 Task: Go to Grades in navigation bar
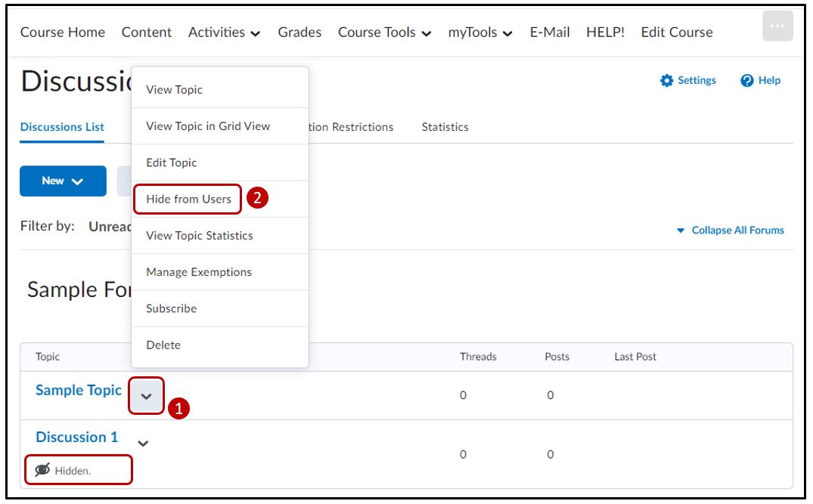tap(299, 32)
